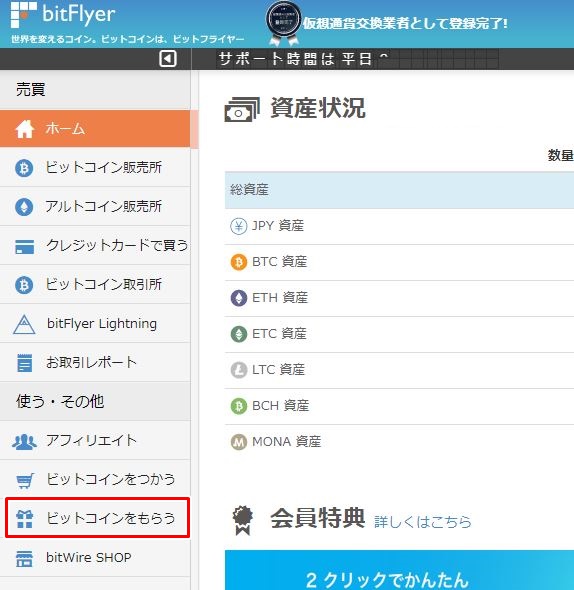Select クレジットカードで買う menu item

[x=95, y=246]
